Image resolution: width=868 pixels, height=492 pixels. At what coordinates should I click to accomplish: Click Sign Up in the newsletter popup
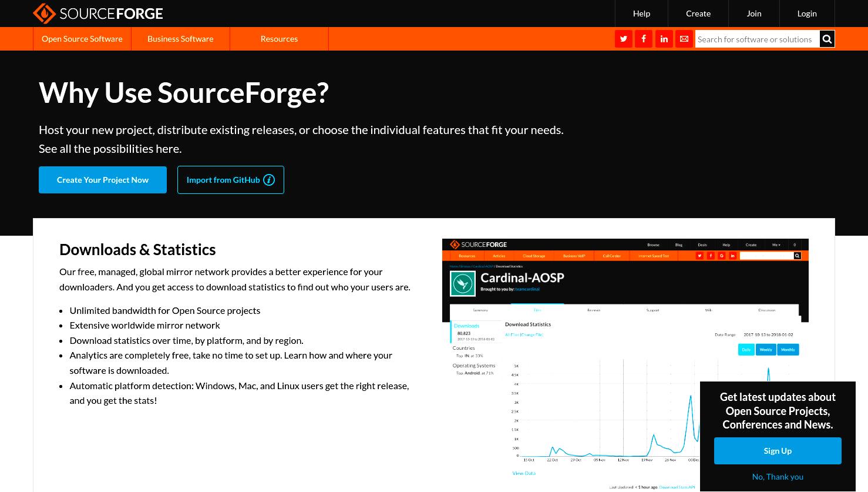pos(778,451)
